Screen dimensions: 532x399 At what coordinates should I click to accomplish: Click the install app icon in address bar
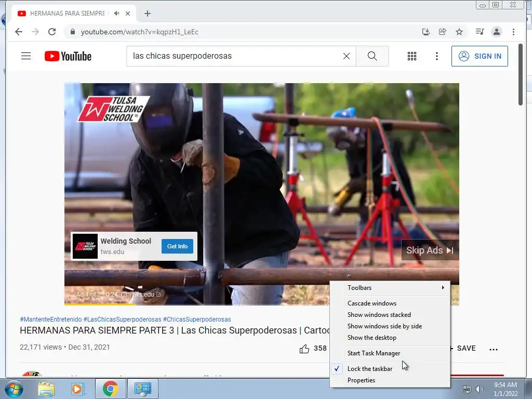(x=426, y=32)
